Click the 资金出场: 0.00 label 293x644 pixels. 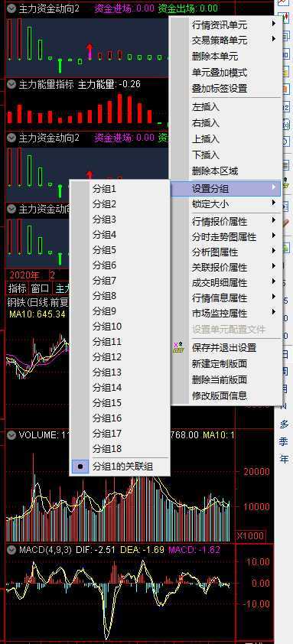pyautogui.click(x=187, y=8)
